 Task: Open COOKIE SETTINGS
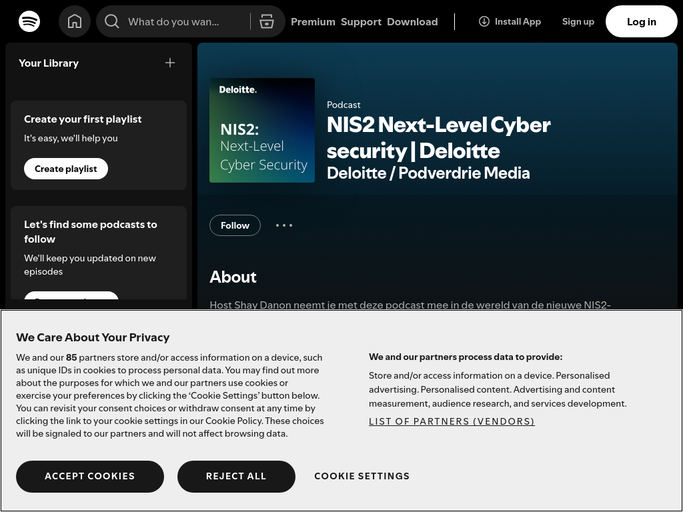pyautogui.click(x=362, y=476)
